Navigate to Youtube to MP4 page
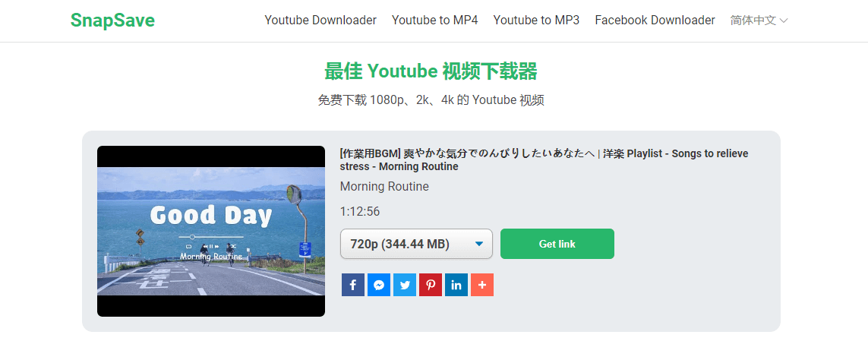868x341 pixels. point(434,21)
